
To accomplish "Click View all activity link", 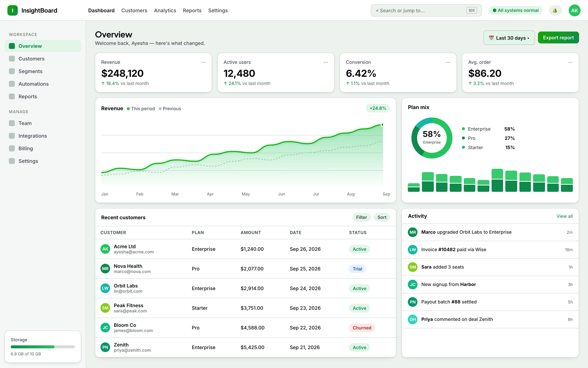I will tap(564, 216).
